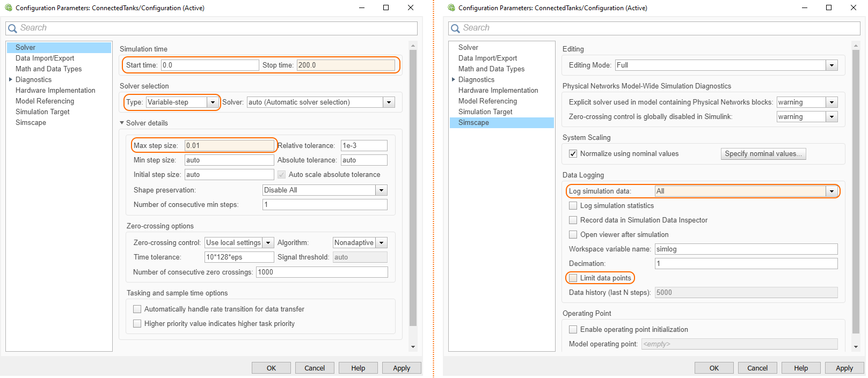Select Model Referencing in right dialog tree
The height and width of the screenshot is (378, 868).
pyautogui.click(x=487, y=101)
